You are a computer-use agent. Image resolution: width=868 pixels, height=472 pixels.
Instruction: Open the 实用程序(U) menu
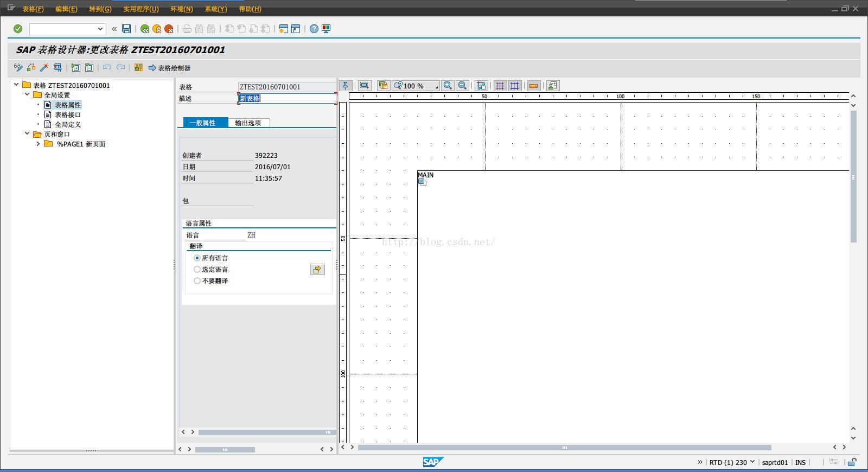[141, 9]
